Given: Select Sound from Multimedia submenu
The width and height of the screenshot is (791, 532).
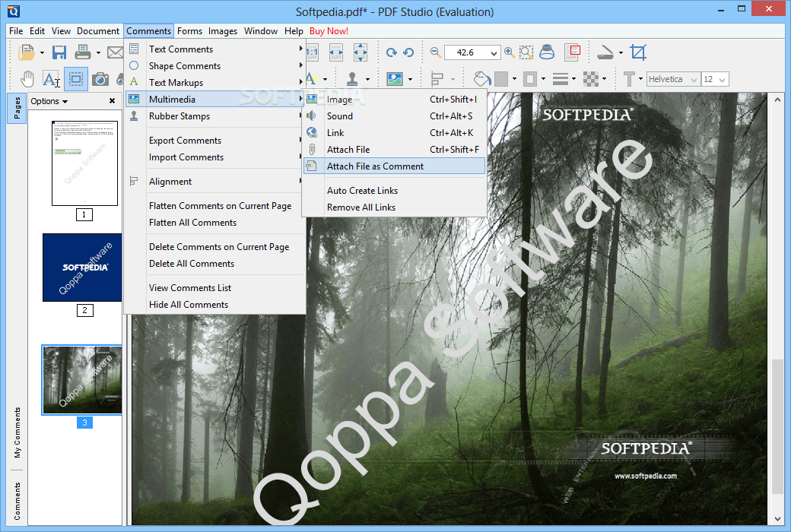Looking at the screenshot, I should pos(394,116).
